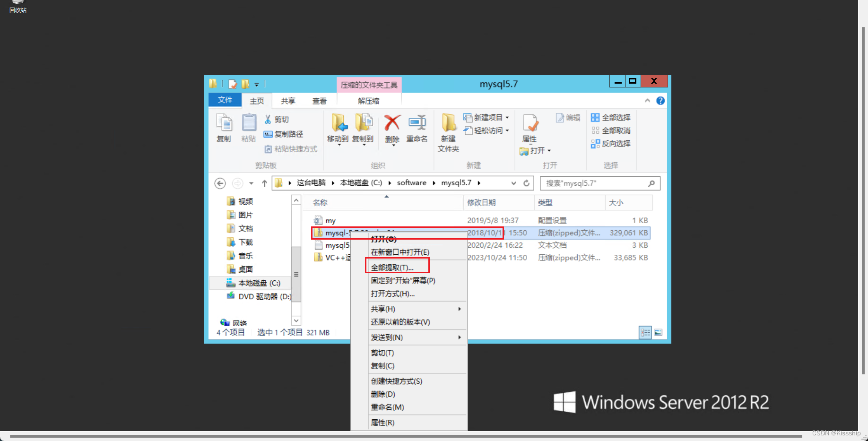This screenshot has width=868, height=441.
Task: Switch to large icons view in status bar
Action: point(658,332)
